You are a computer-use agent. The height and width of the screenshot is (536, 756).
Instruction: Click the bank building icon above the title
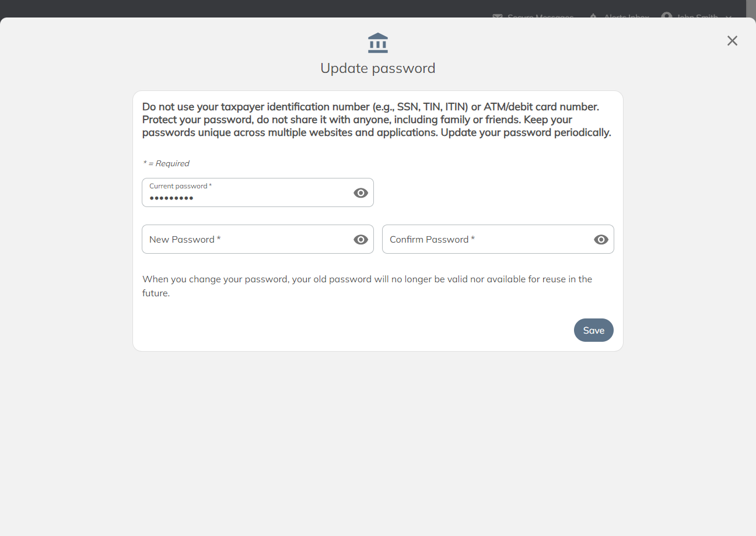tap(377, 42)
